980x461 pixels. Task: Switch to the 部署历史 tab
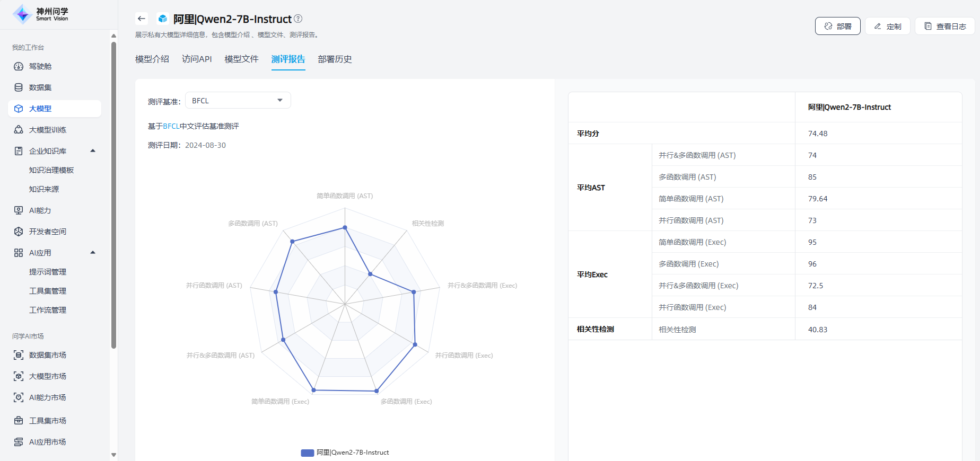(x=335, y=59)
